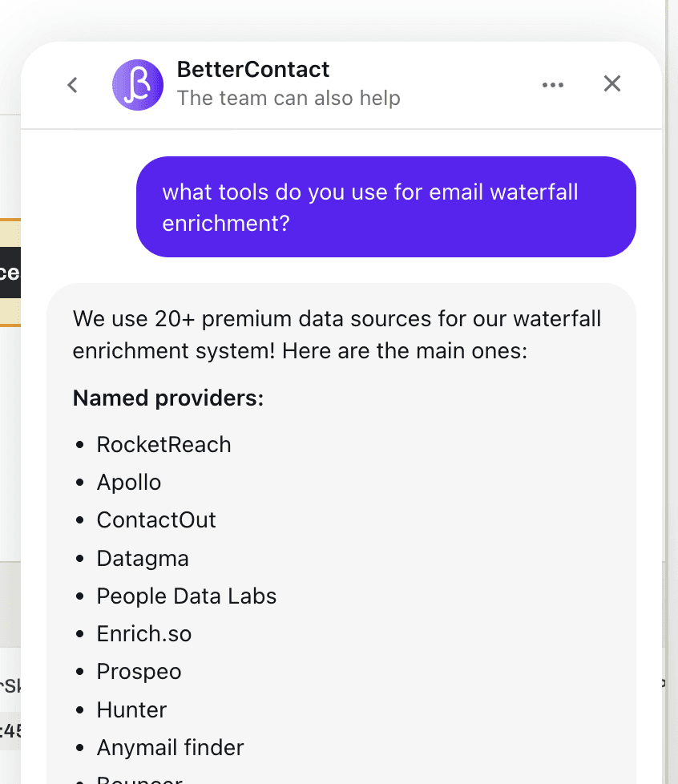The height and width of the screenshot is (784, 678).
Task: Select 'Apollo' in the provider list
Action: click(128, 482)
